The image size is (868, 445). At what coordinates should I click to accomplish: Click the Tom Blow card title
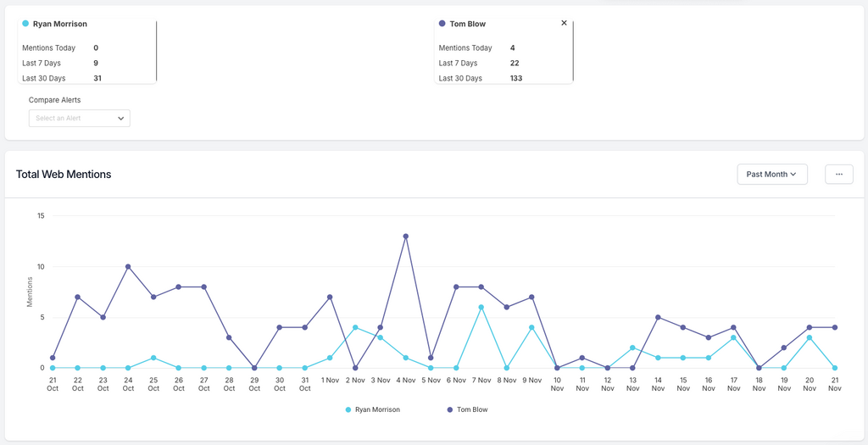click(x=467, y=24)
